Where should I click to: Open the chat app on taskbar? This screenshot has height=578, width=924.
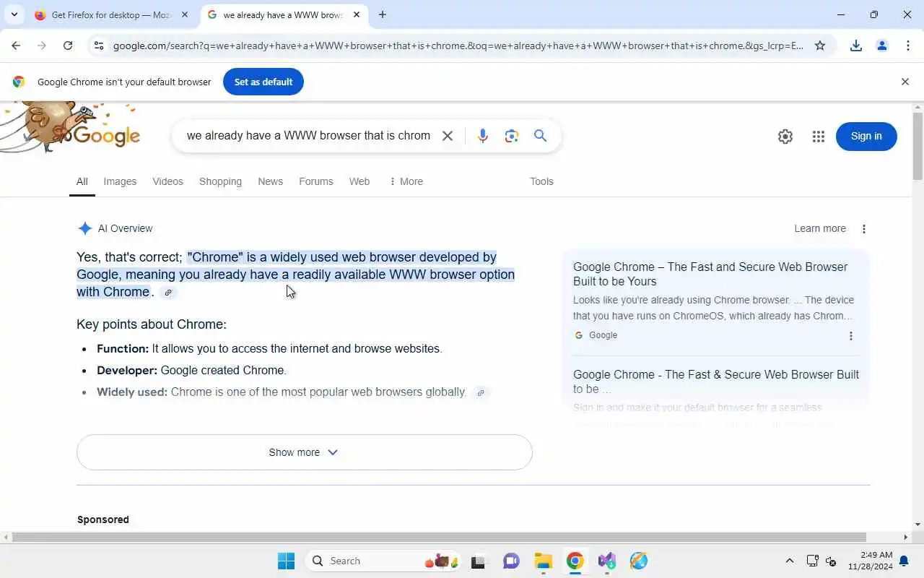point(511,561)
